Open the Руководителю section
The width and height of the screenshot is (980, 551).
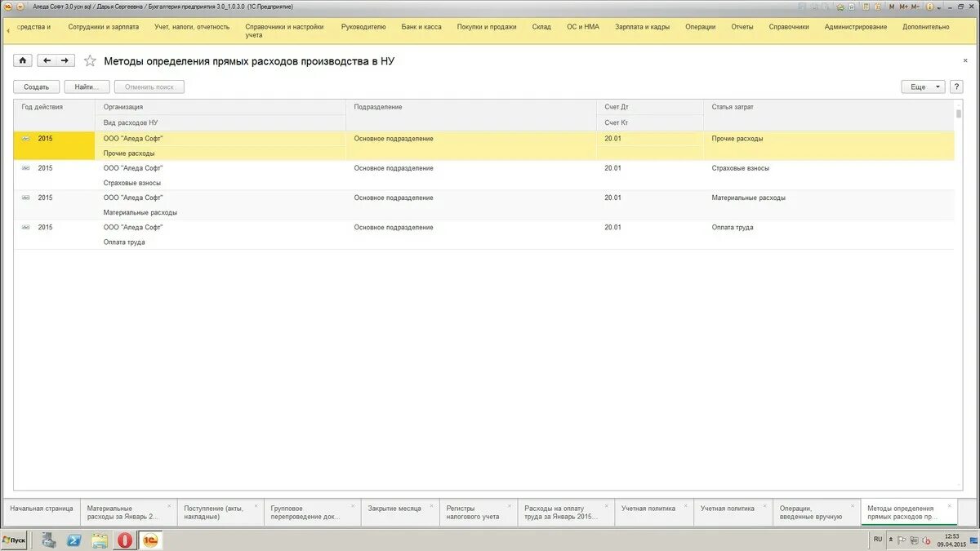[x=363, y=27]
